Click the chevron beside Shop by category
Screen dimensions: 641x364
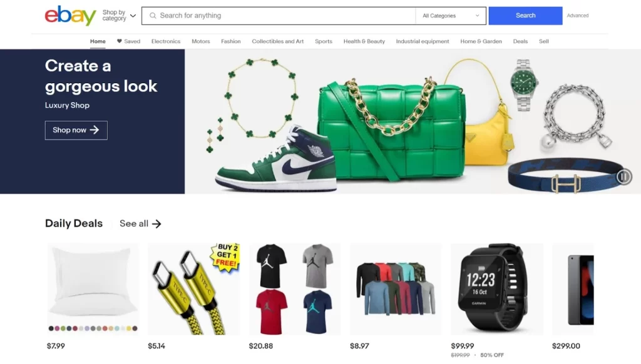(x=133, y=16)
